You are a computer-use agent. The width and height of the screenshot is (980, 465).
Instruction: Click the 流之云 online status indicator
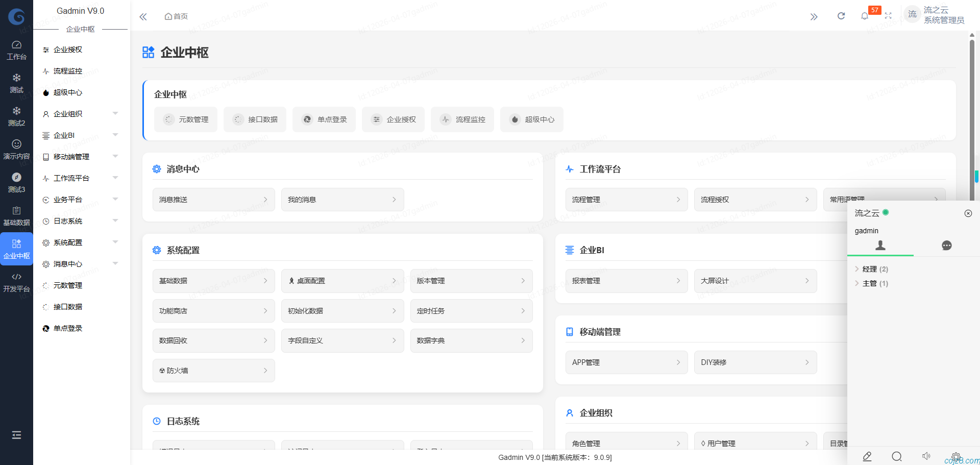[885, 213]
